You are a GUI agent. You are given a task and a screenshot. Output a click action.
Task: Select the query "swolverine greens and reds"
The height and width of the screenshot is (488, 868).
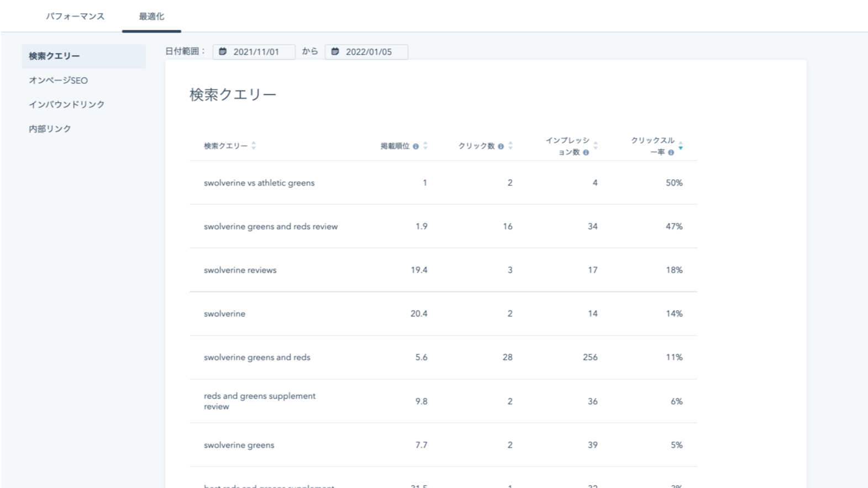coord(257,357)
